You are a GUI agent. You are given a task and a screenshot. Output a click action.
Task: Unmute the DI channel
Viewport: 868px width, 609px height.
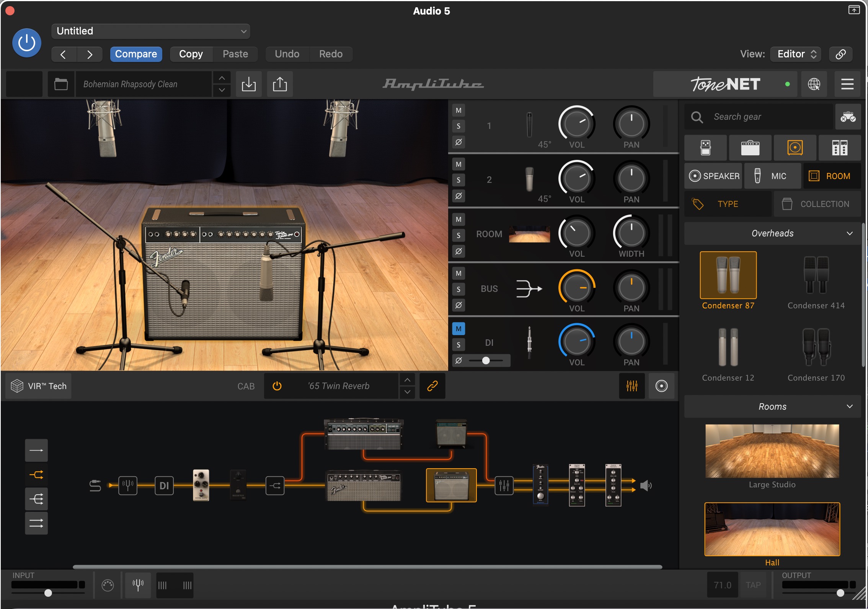pyautogui.click(x=458, y=329)
